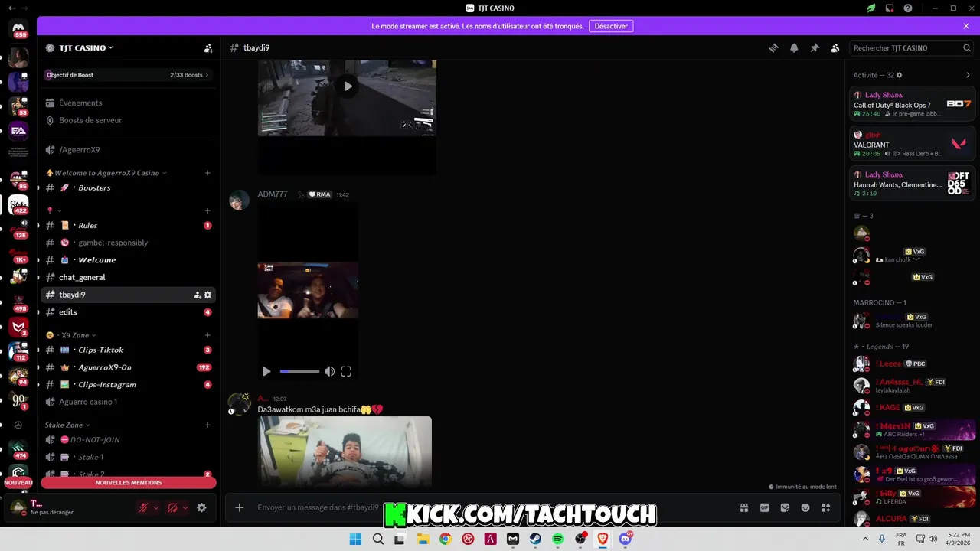This screenshot has width=980, height=551.
Task: Click the plus attach button in message bar
Action: pos(240,507)
